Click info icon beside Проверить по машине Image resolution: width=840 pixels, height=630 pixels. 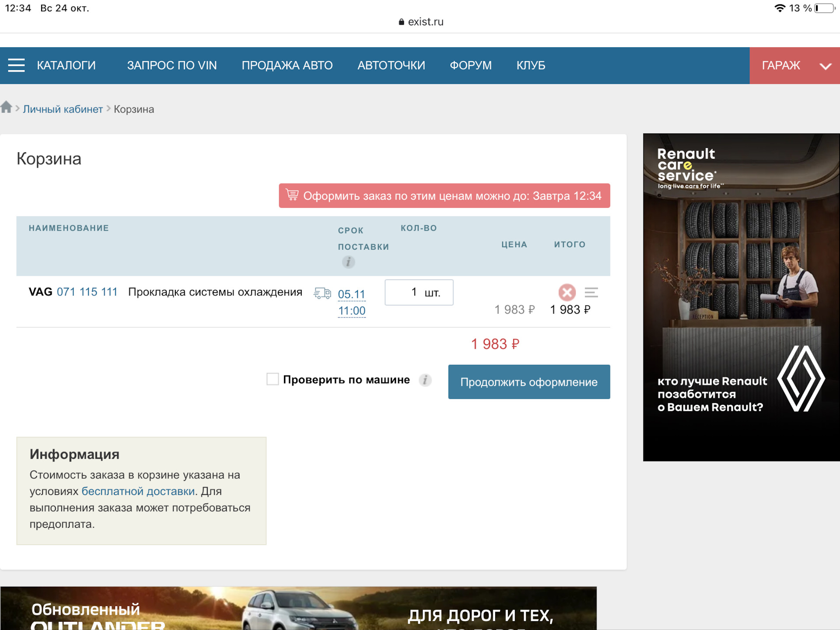[x=425, y=380]
